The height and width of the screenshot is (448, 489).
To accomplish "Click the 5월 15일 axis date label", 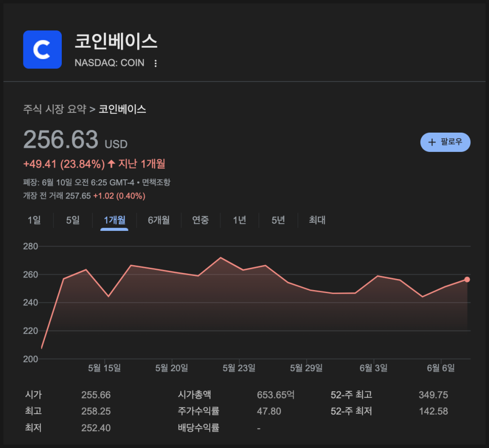I will pos(104,368).
